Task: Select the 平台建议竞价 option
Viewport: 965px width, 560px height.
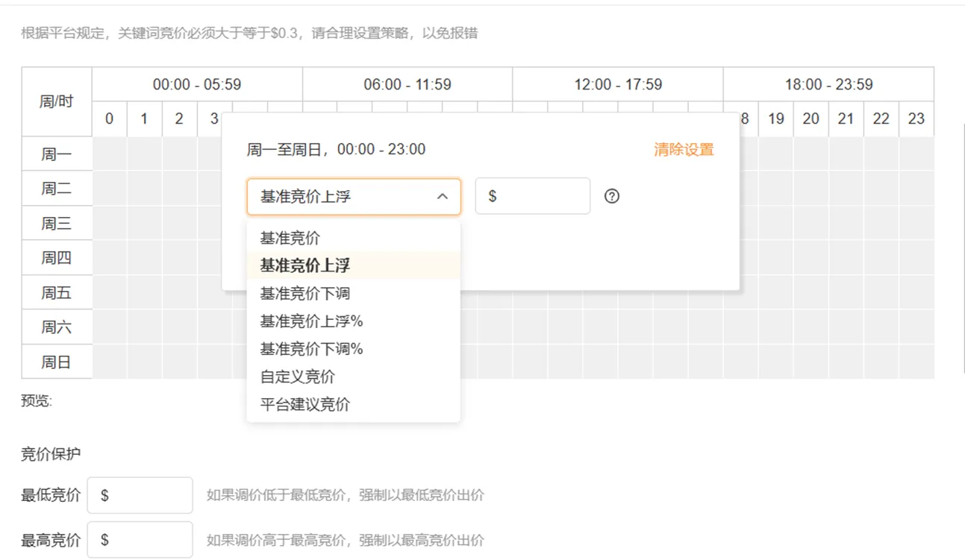Action: pyautogui.click(x=306, y=404)
